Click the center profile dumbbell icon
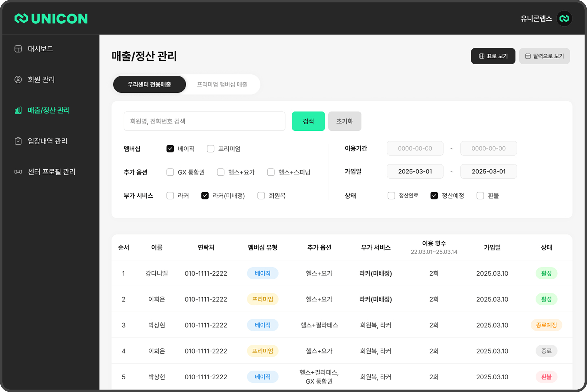Screen dimensions: 587x392 tap(18, 172)
